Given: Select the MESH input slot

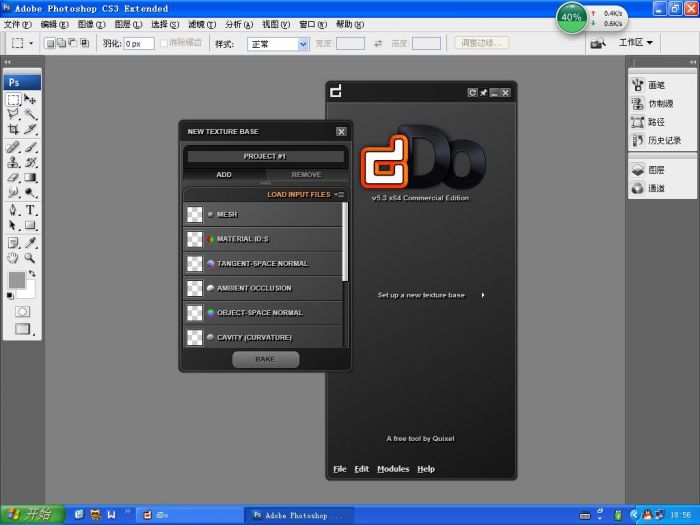Looking at the screenshot, I should point(263,215).
